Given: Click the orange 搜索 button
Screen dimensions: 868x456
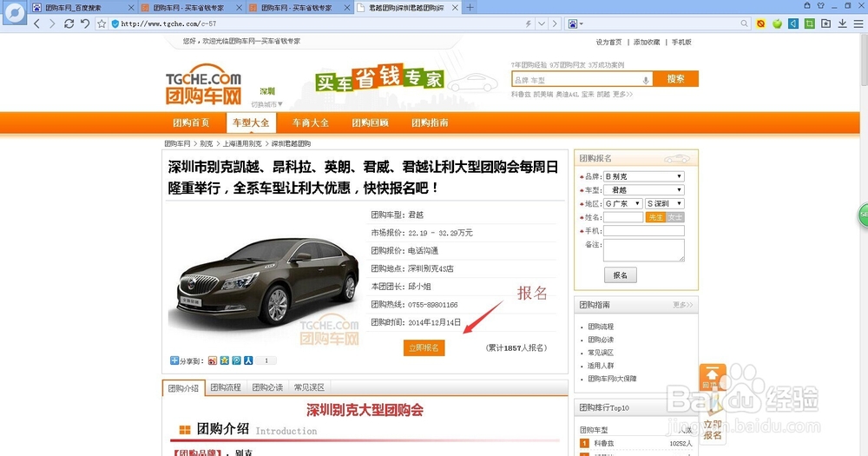Looking at the screenshot, I should coord(675,79).
